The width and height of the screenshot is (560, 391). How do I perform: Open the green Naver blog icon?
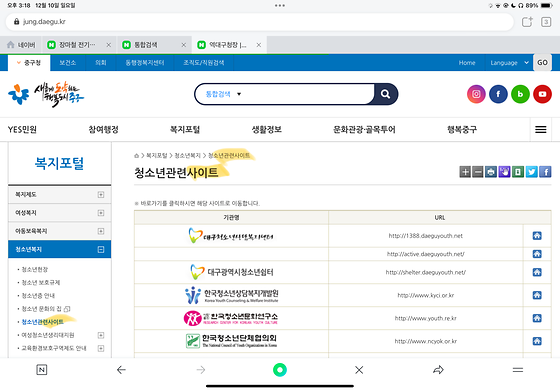(x=520, y=94)
